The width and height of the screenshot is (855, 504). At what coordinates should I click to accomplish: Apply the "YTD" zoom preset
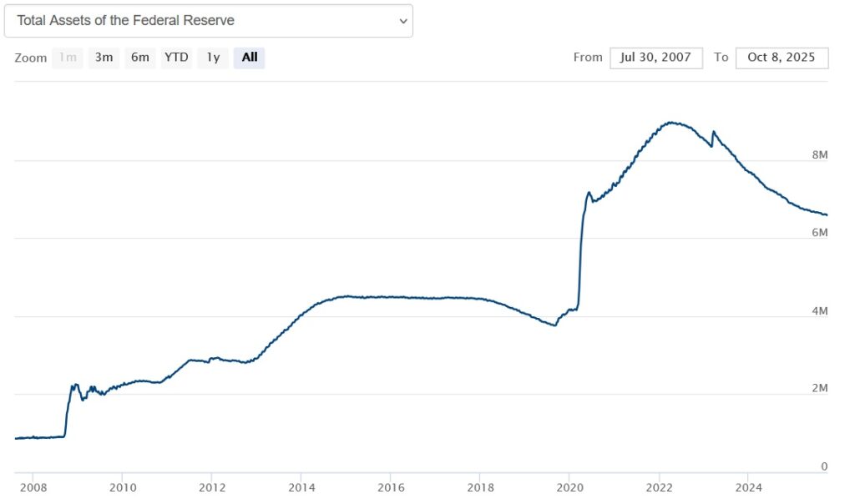[x=176, y=58]
